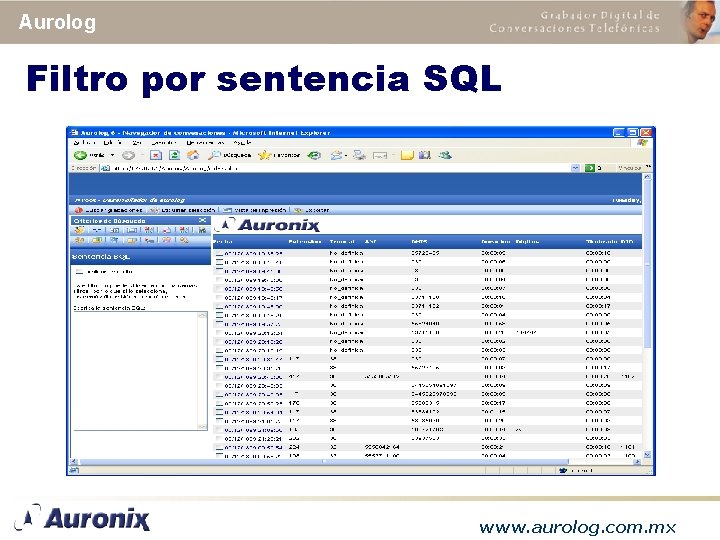
Task: Click the Exportar toolbar icon
Action: 298,210
